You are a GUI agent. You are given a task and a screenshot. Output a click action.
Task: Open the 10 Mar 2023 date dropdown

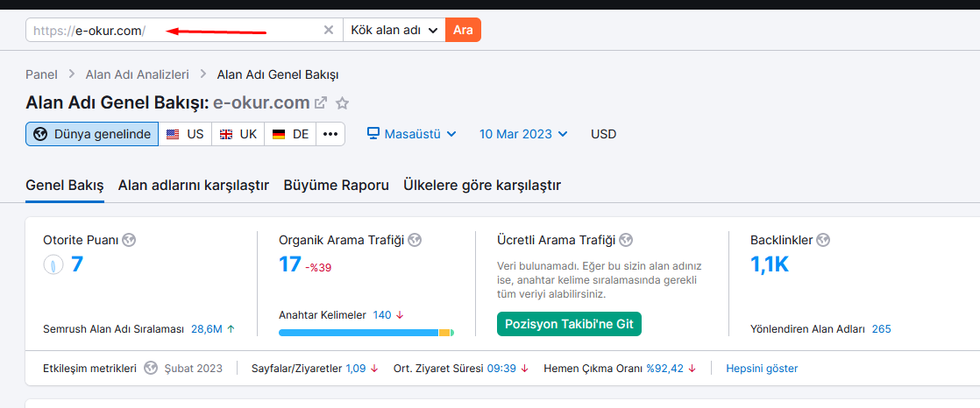(523, 134)
